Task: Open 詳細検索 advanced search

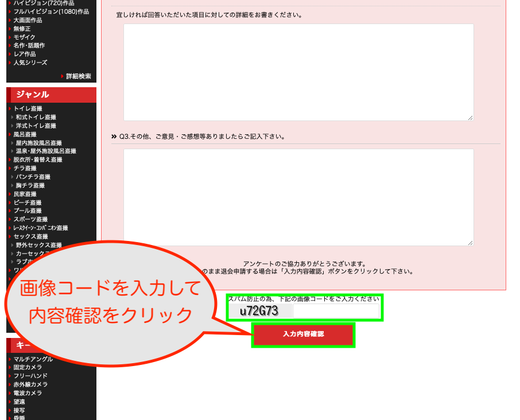Action: (78, 76)
